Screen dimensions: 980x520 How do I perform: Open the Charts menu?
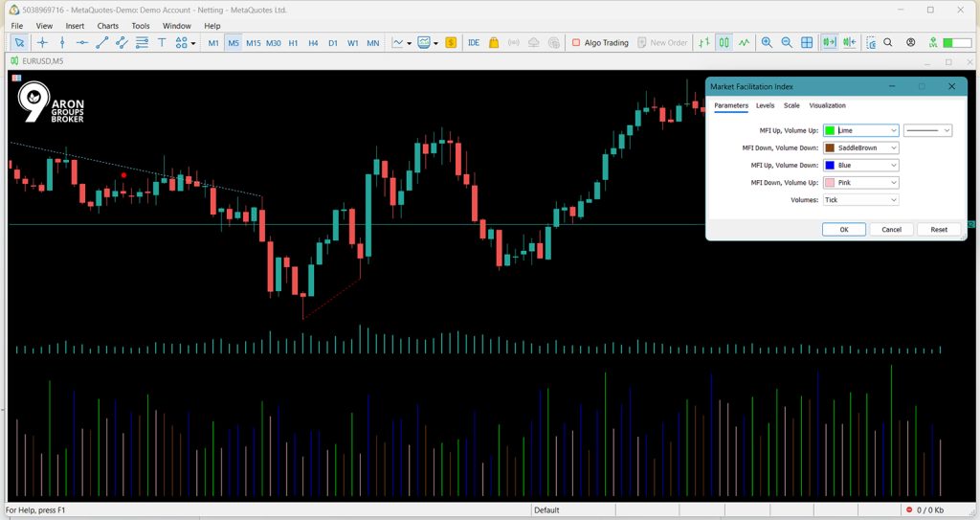point(107,26)
